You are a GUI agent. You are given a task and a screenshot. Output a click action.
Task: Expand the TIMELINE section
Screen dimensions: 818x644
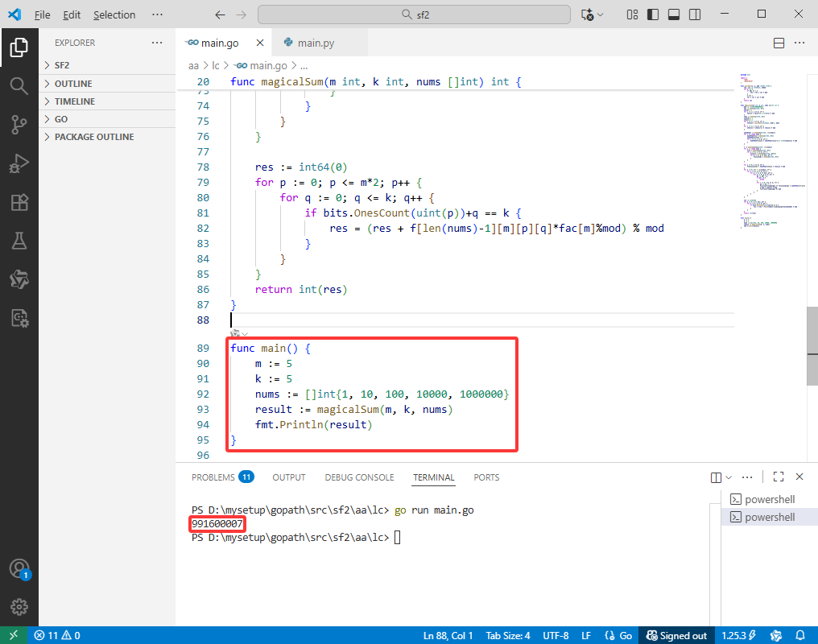(107, 101)
